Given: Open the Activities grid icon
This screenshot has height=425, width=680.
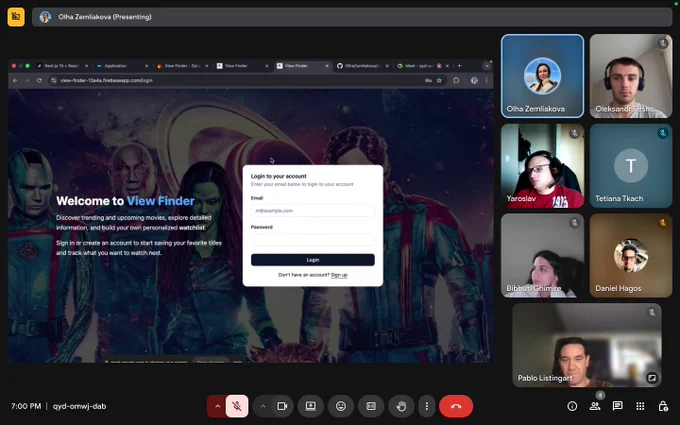Looking at the screenshot, I should [x=640, y=406].
